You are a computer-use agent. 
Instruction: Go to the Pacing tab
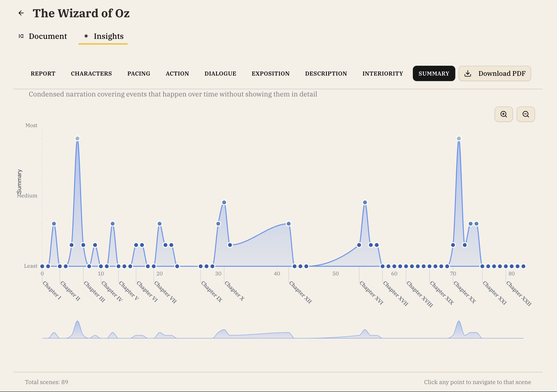point(138,73)
